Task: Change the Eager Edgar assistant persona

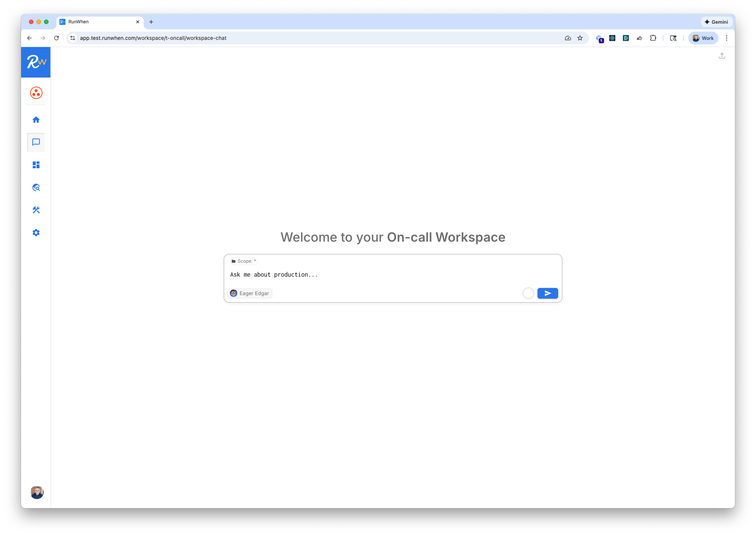Action: [250, 293]
